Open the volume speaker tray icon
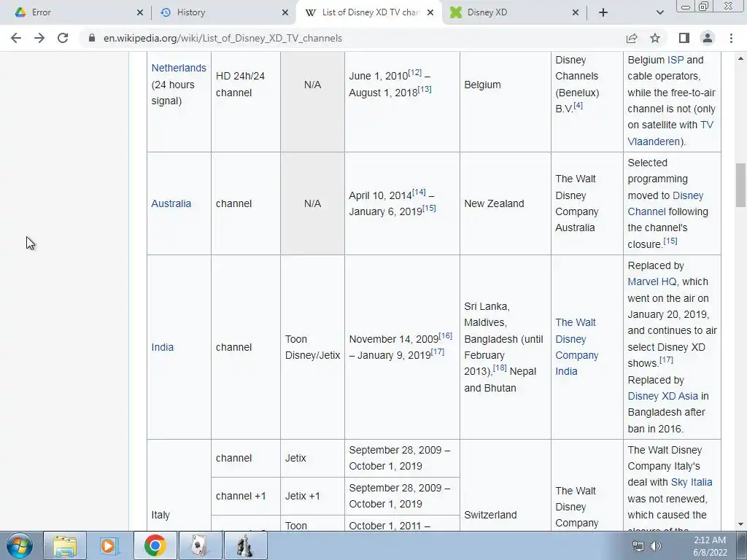 point(656,546)
